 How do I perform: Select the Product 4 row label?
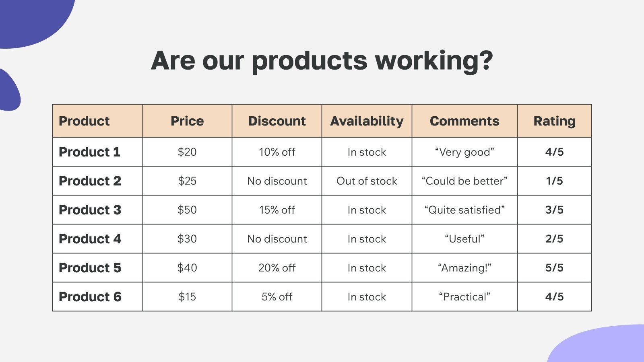90,239
